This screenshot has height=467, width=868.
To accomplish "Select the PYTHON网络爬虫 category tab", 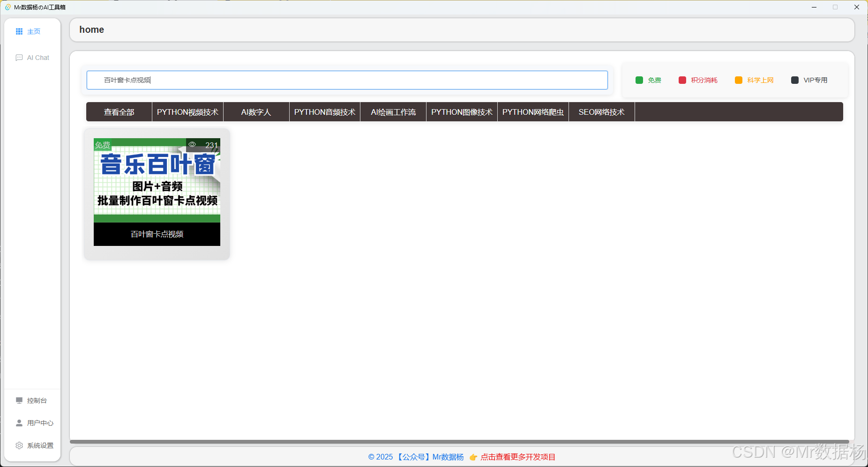I will (x=533, y=112).
